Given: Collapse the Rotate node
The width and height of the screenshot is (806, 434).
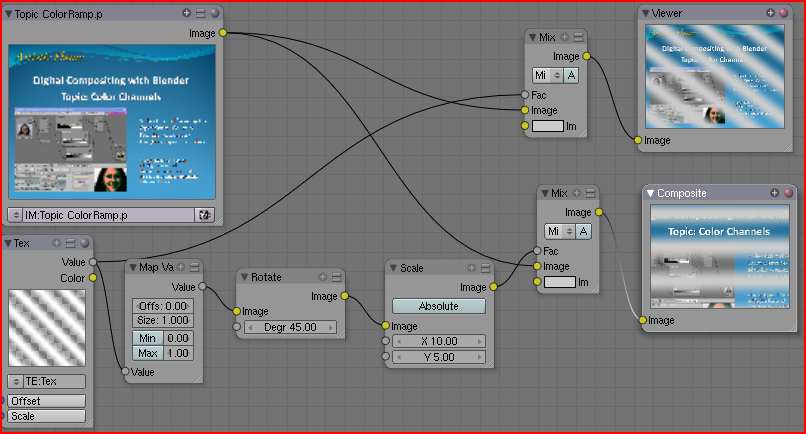Looking at the screenshot, I should click(x=245, y=277).
